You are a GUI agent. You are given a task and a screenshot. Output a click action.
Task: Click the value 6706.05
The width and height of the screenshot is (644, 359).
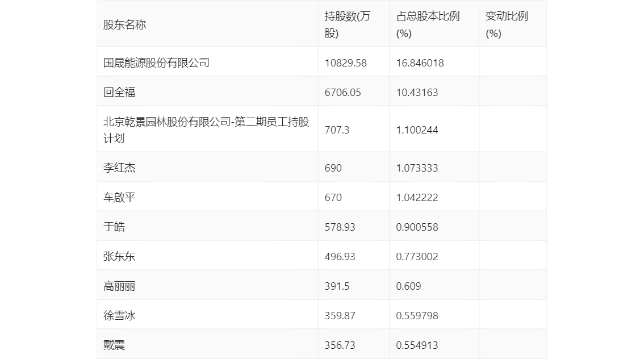point(342,93)
